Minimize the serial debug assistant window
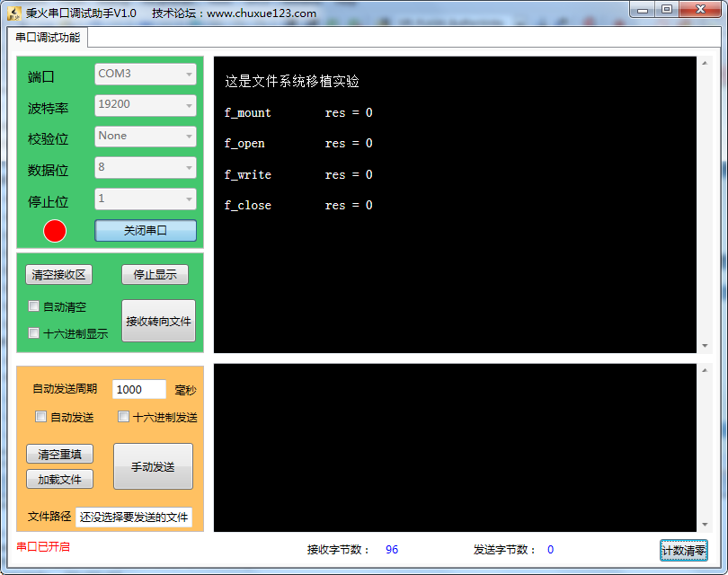The height and width of the screenshot is (575, 728). pos(643,10)
